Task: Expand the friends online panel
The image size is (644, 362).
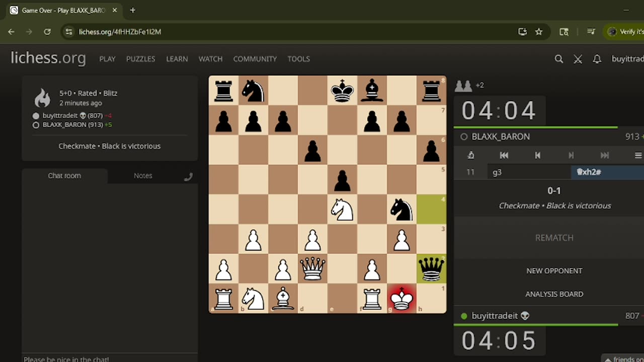Action: click(x=623, y=359)
